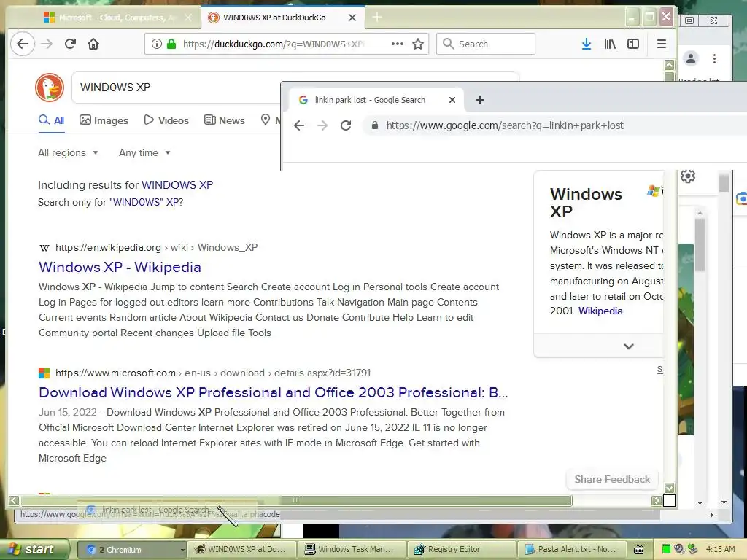Screen dimensions: 747x560
Task: Open Firefox home page icon
Action: tap(93, 44)
